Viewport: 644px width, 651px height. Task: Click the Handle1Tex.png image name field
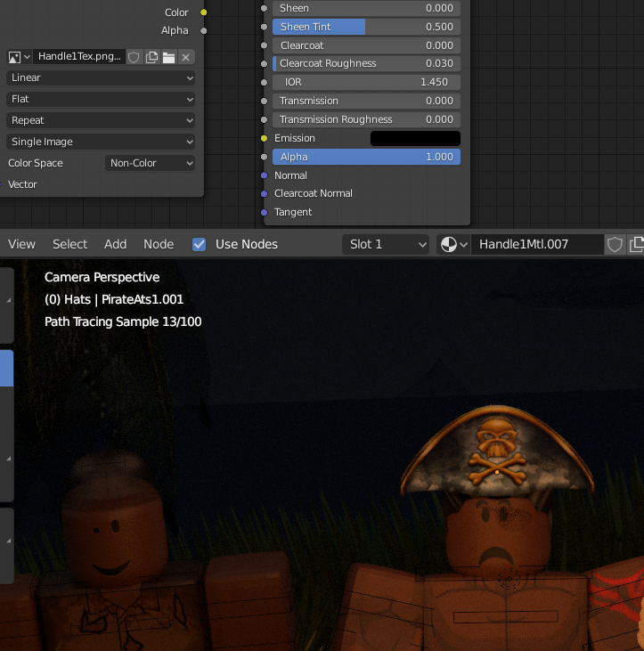pos(79,57)
